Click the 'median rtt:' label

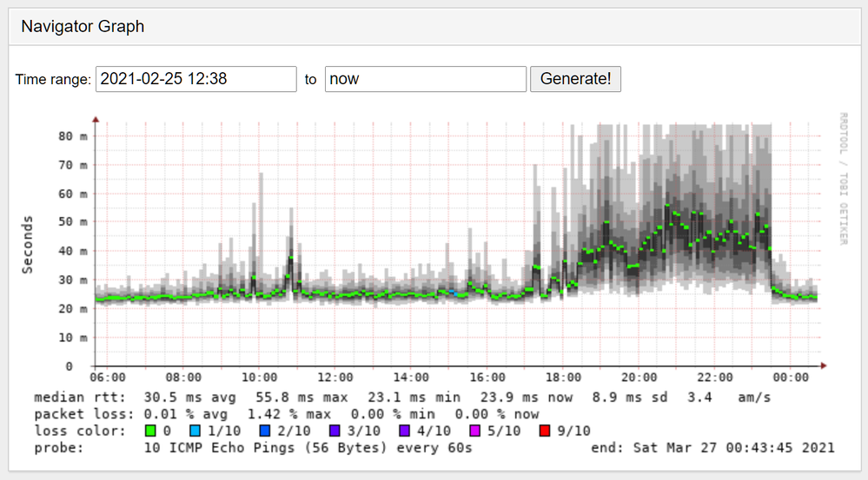pos(80,398)
